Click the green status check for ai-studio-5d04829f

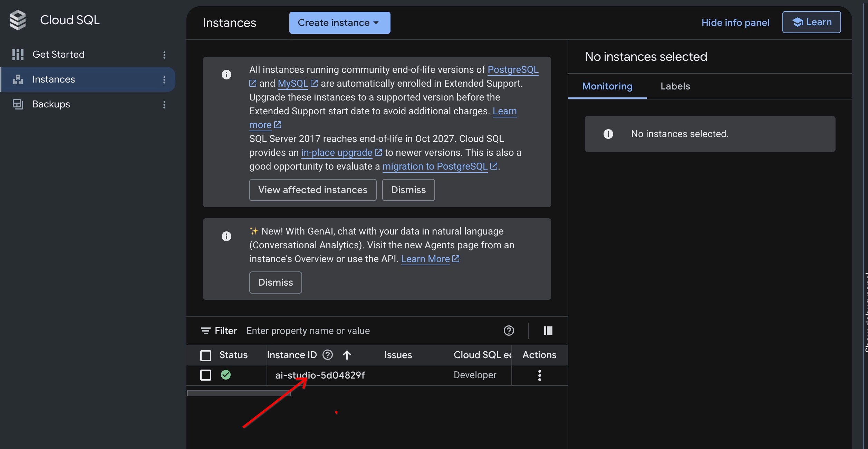(226, 375)
